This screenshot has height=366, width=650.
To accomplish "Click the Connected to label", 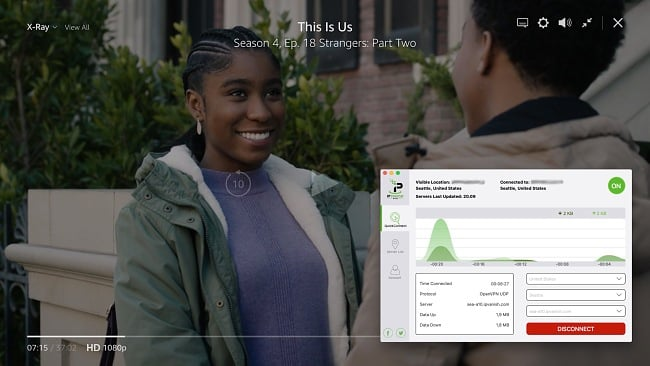I will click(x=514, y=182).
